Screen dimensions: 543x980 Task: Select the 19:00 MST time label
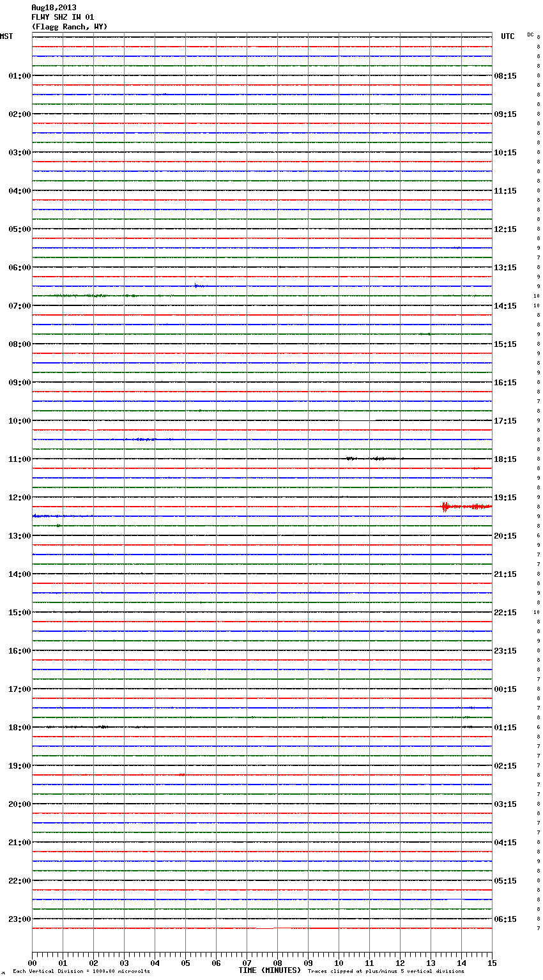[x=19, y=766]
